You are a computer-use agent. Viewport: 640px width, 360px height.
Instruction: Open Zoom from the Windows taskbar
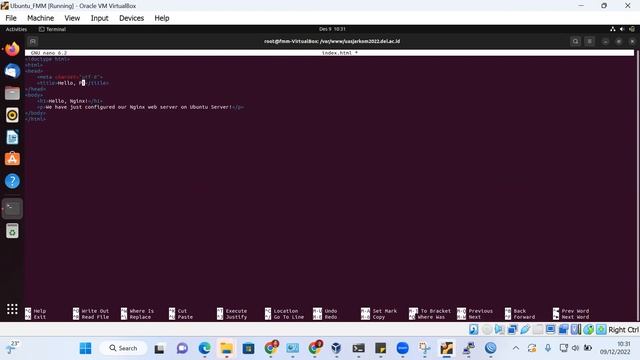(x=402, y=348)
